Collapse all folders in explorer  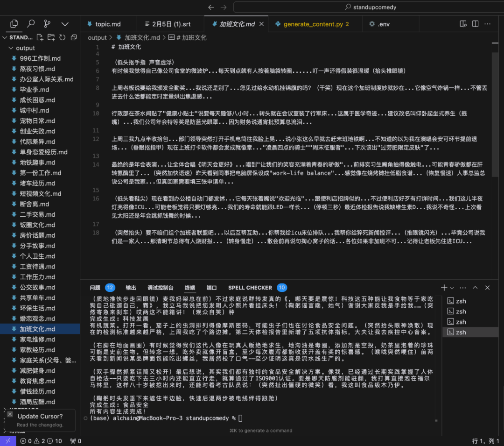click(74, 37)
